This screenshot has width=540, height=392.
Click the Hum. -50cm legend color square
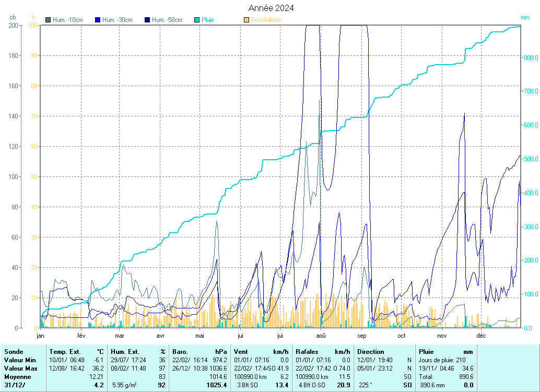pos(147,20)
